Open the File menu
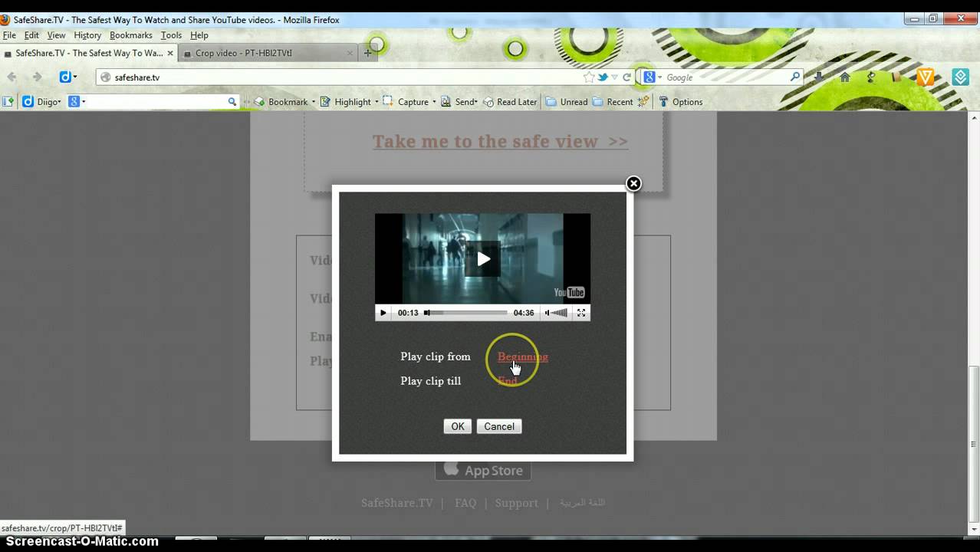The image size is (980, 552). (x=9, y=35)
